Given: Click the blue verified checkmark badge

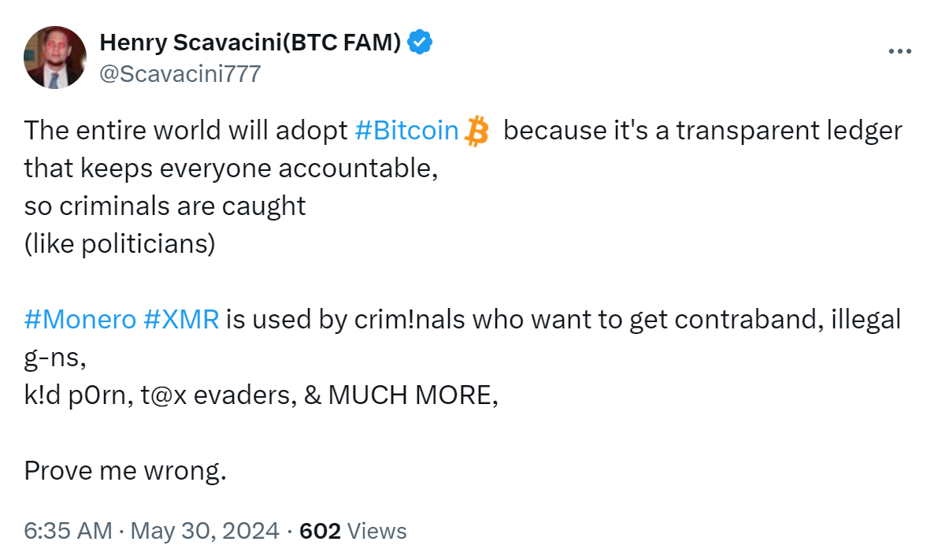Looking at the screenshot, I should [x=421, y=42].
